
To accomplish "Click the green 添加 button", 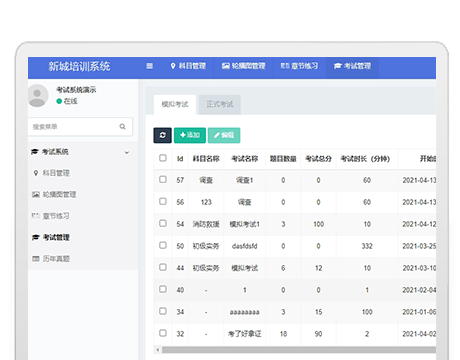I will click(190, 135).
